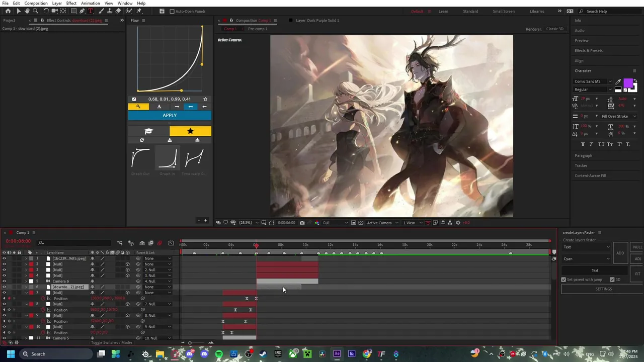
Task: Open the Graph Editor icon in timeline
Action: point(171,243)
